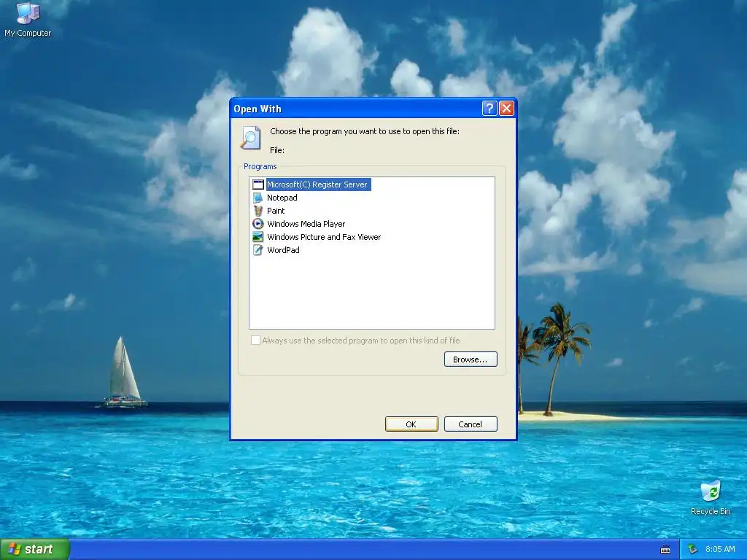Viewport: 747px width, 560px height.
Task: Click the help question mark button
Action: [x=489, y=109]
